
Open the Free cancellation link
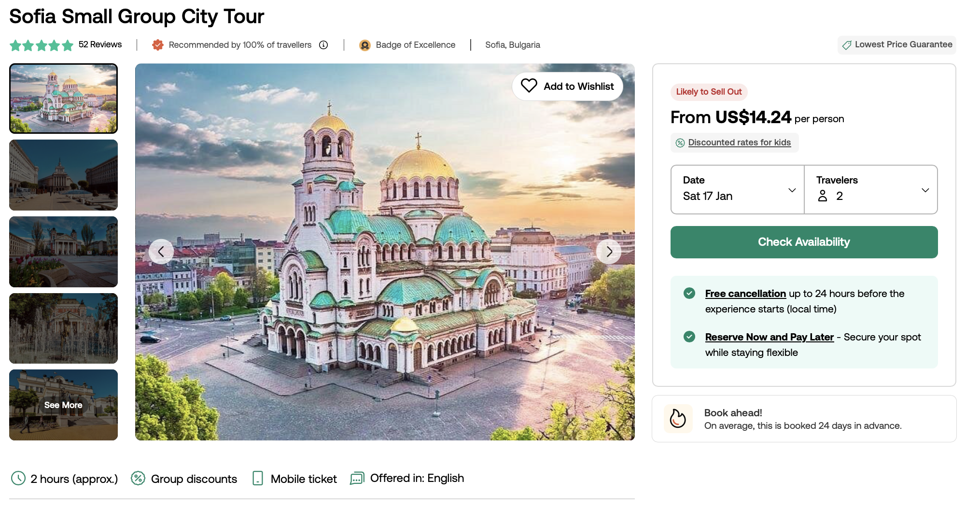745,294
